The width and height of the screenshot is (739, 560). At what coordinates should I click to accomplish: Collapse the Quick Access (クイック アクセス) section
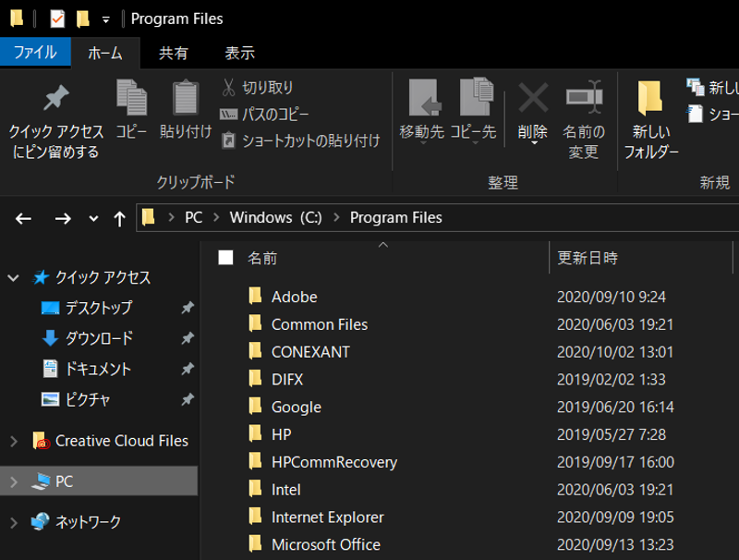click(x=14, y=277)
